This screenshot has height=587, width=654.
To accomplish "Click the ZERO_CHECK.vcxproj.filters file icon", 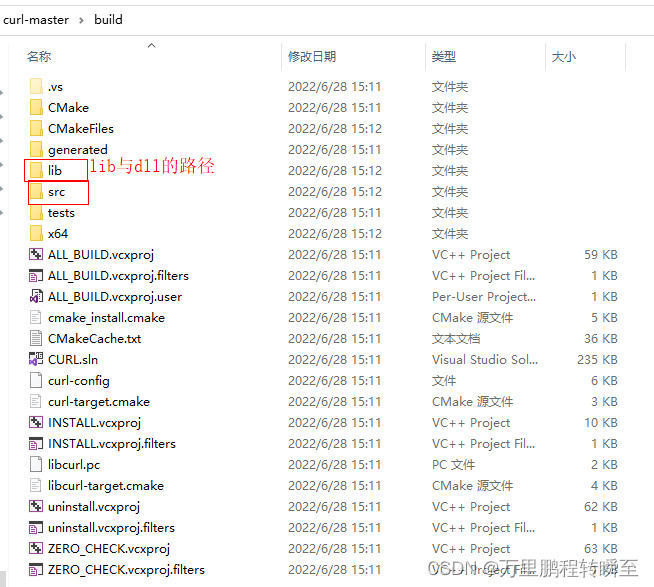I will pos(36,569).
